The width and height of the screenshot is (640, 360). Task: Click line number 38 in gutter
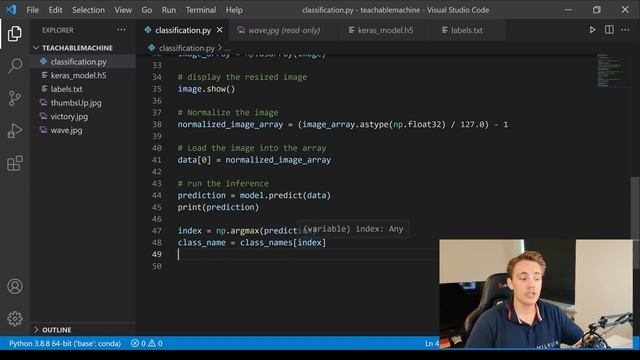(157, 124)
